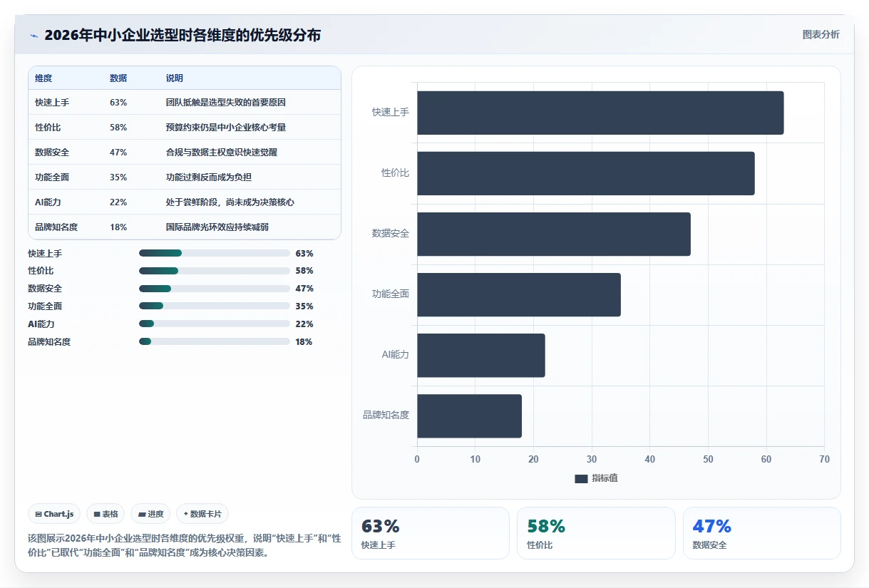
Task: Click the 图表分析 label in the header
Action: [821, 34]
